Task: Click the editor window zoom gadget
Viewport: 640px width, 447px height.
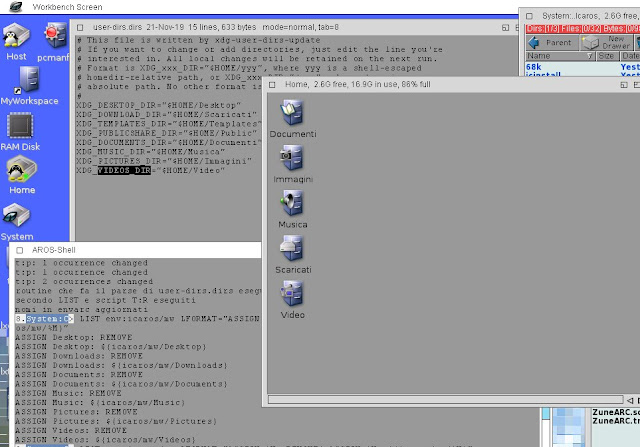Action: pyautogui.click(x=505, y=27)
